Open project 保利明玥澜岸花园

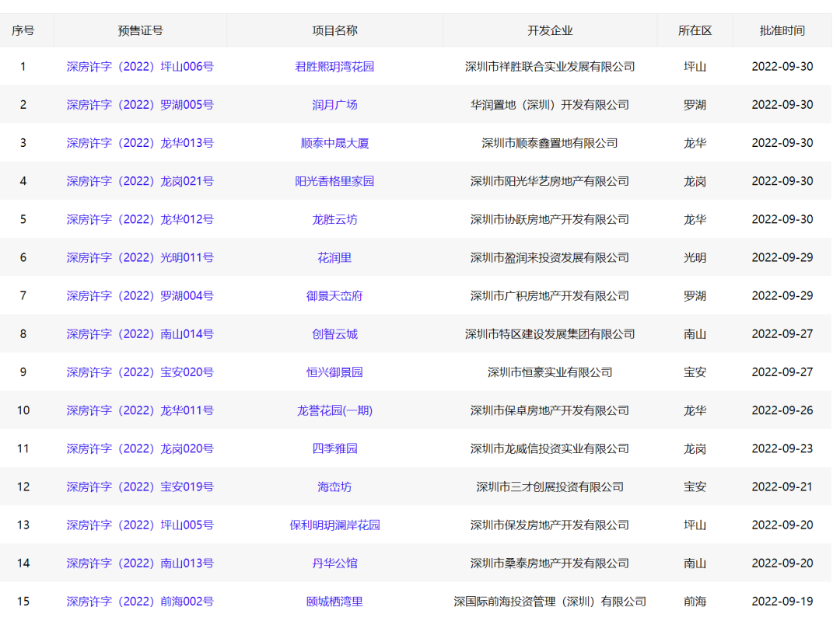coord(334,525)
